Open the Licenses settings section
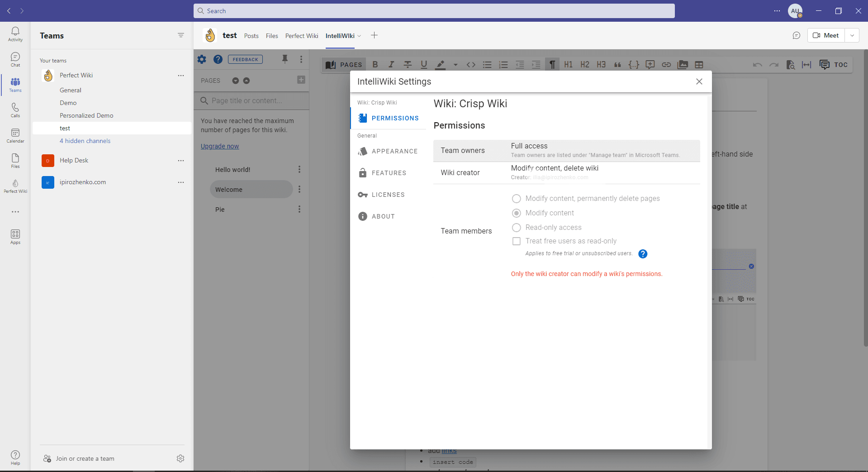868x472 pixels. click(388, 195)
